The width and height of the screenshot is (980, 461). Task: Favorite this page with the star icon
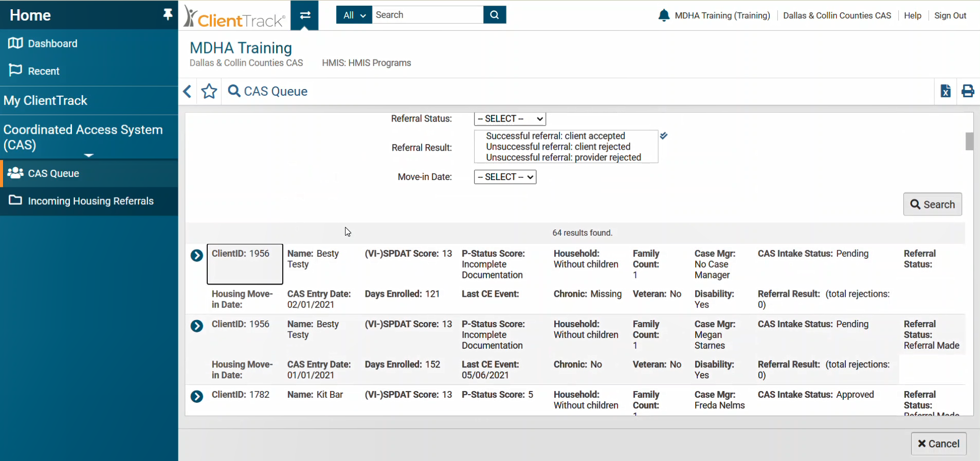pos(209,92)
